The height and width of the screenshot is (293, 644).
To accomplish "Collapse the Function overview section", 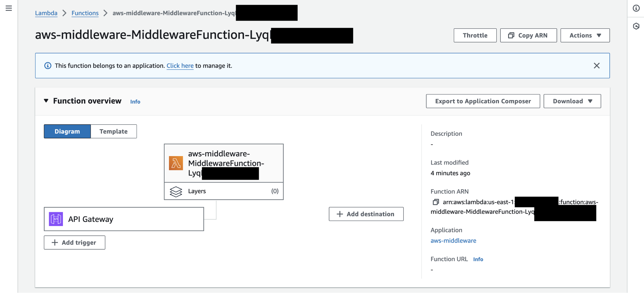I will click(46, 101).
